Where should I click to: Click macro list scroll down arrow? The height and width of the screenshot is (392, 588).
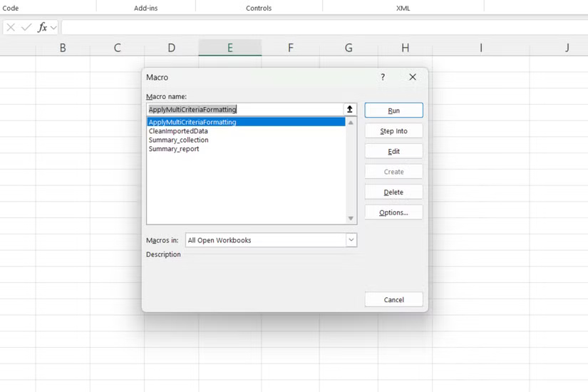pyautogui.click(x=351, y=218)
